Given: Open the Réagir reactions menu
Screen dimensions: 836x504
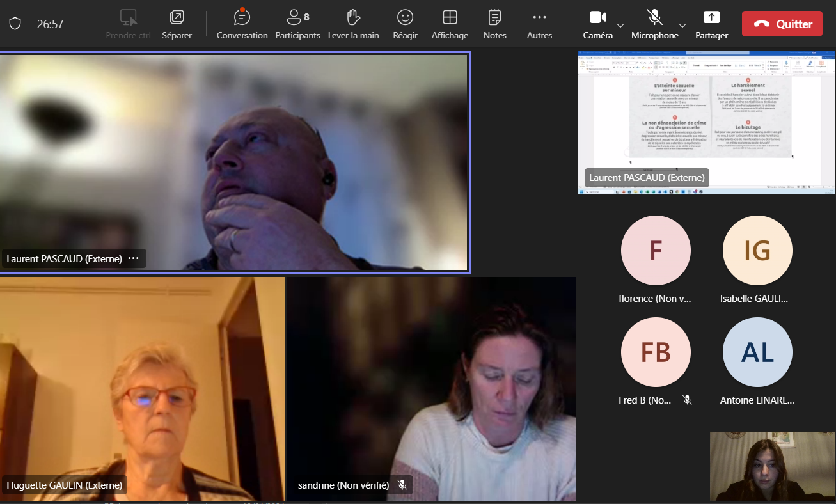Looking at the screenshot, I should pyautogui.click(x=405, y=24).
